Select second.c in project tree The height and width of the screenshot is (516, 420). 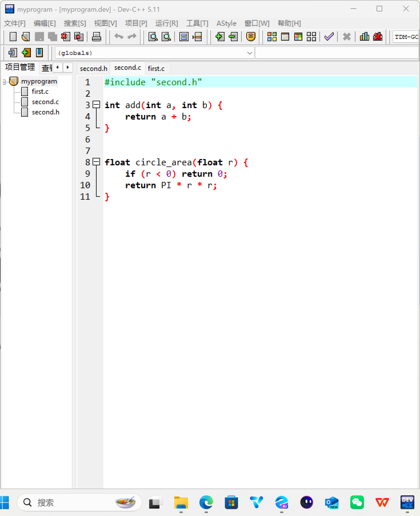pos(45,102)
